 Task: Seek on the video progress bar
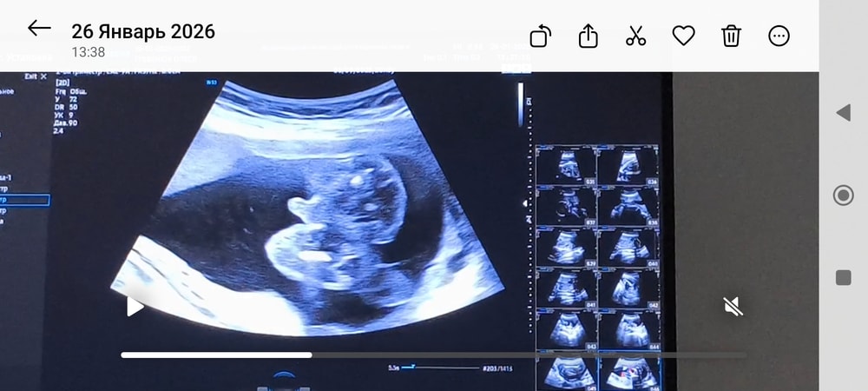coord(433,355)
